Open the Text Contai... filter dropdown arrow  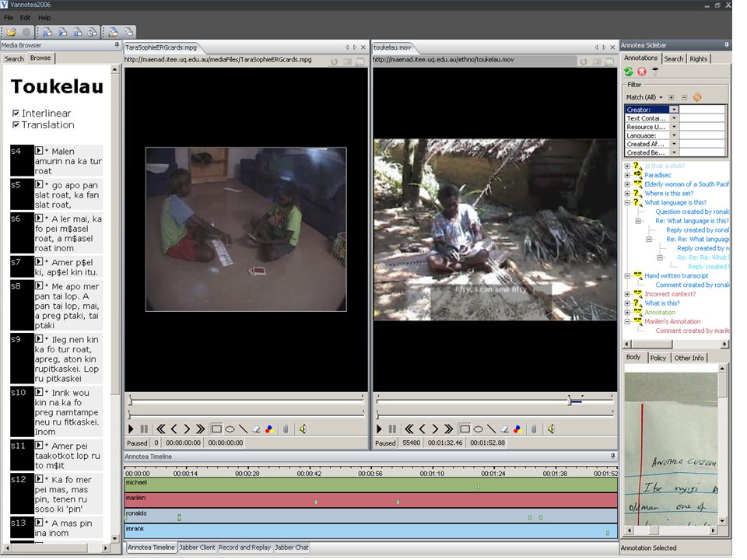(x=674, y=118)
